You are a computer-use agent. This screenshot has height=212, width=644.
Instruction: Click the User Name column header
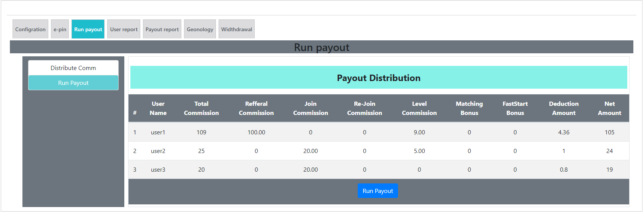[158, 108]
